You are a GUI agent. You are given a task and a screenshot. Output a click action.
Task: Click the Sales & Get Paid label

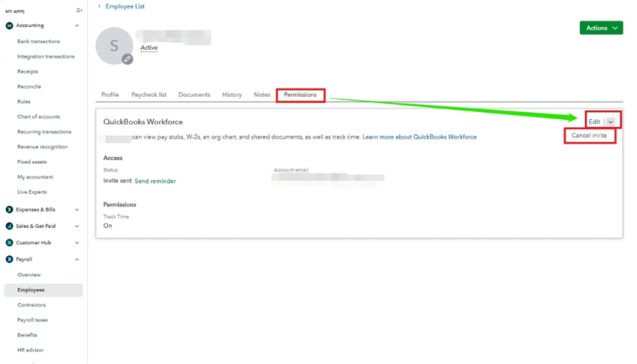point(36,226)
